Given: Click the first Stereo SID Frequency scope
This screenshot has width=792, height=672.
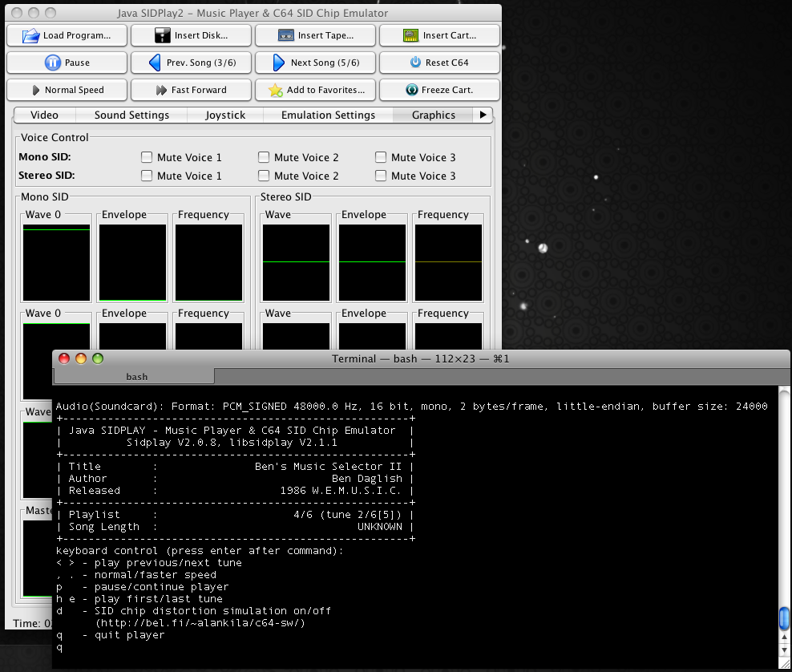Looking at the screenshot, I should tap(449, 263).
